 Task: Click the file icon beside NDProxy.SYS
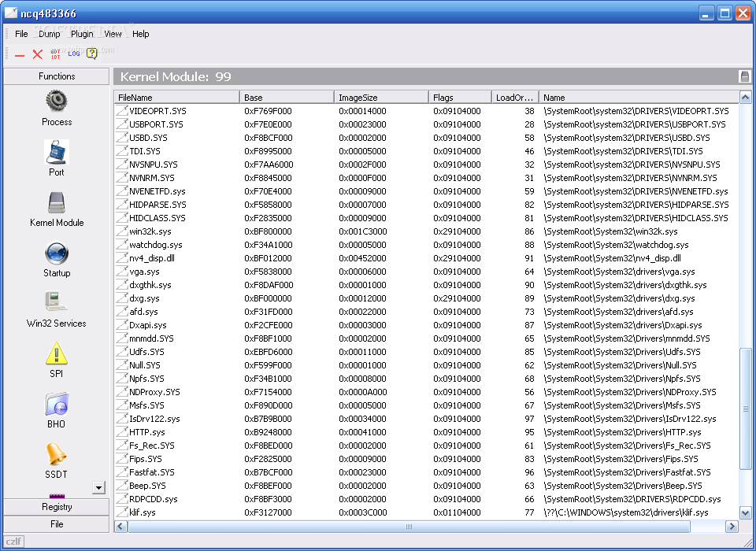point(122,392)
